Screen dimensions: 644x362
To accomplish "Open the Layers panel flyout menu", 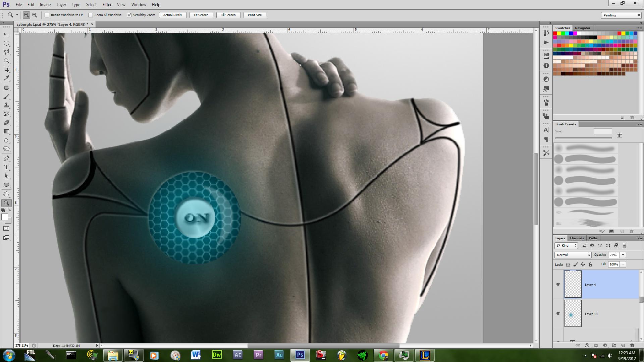I will [x=639, y=238].
